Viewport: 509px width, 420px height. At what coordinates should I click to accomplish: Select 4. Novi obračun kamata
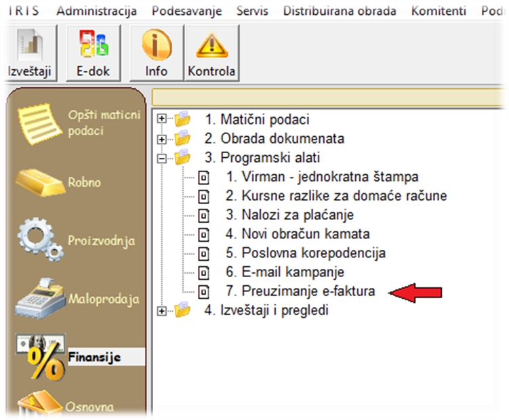(298, 234)
